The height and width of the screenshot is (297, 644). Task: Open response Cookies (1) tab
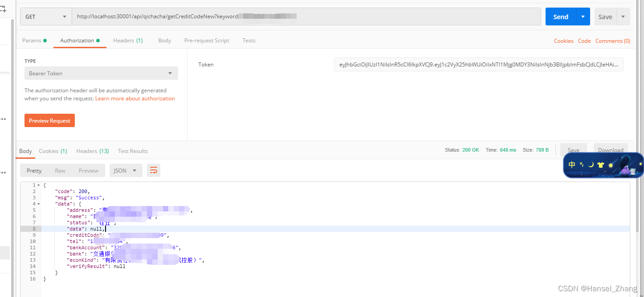(53, 151)
